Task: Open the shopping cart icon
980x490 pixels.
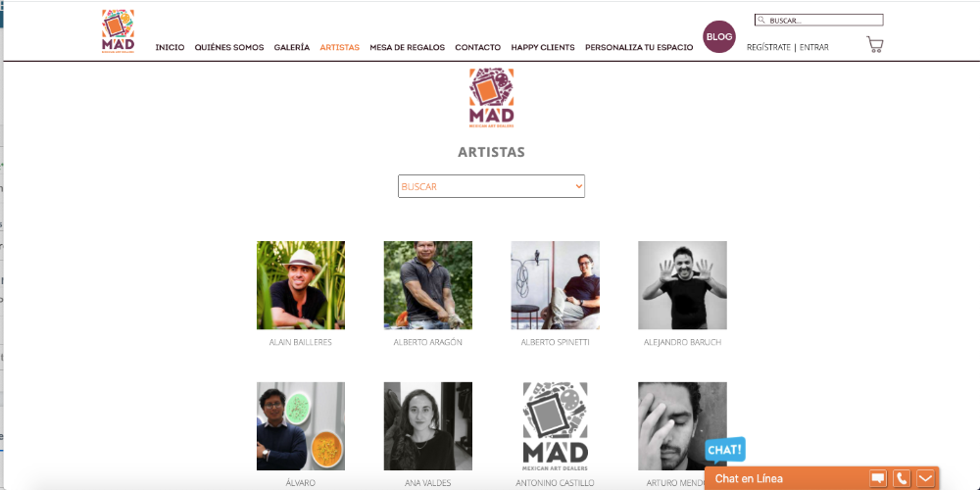Action: point(874,44)
